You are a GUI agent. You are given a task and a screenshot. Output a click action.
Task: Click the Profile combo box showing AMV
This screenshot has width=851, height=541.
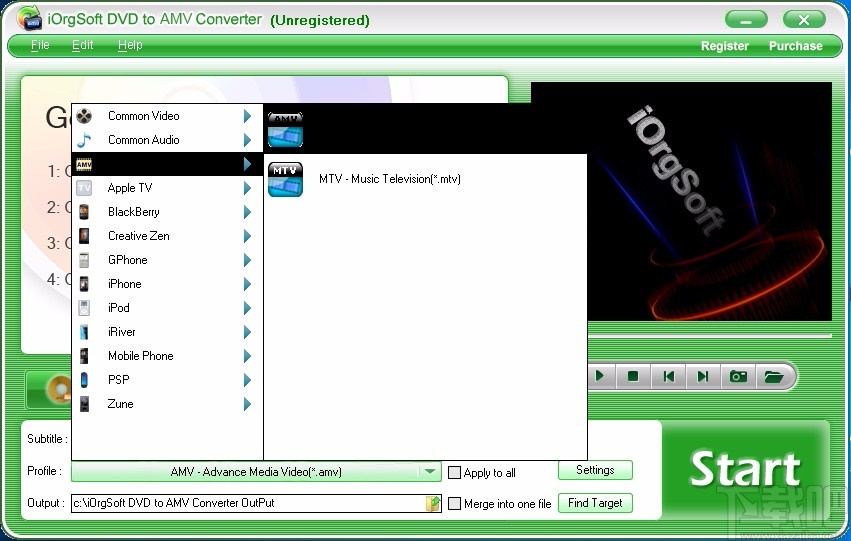tap(256, 472)
